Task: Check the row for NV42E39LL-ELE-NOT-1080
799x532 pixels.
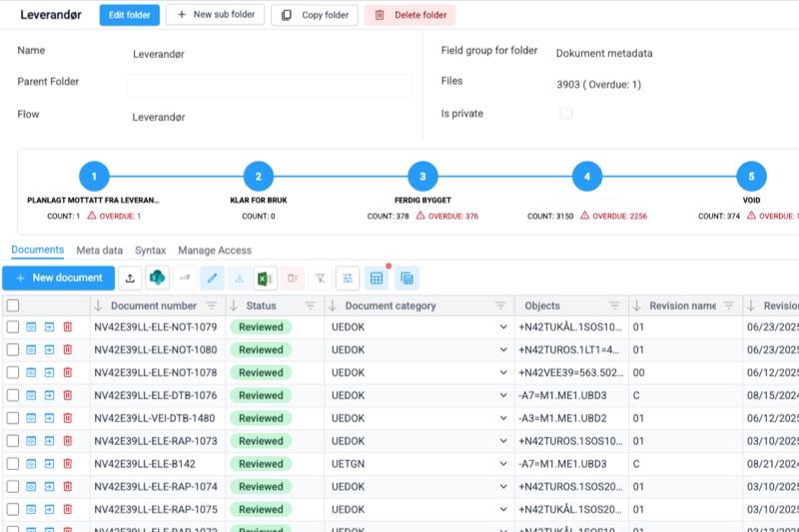Action: click(13, 349)
